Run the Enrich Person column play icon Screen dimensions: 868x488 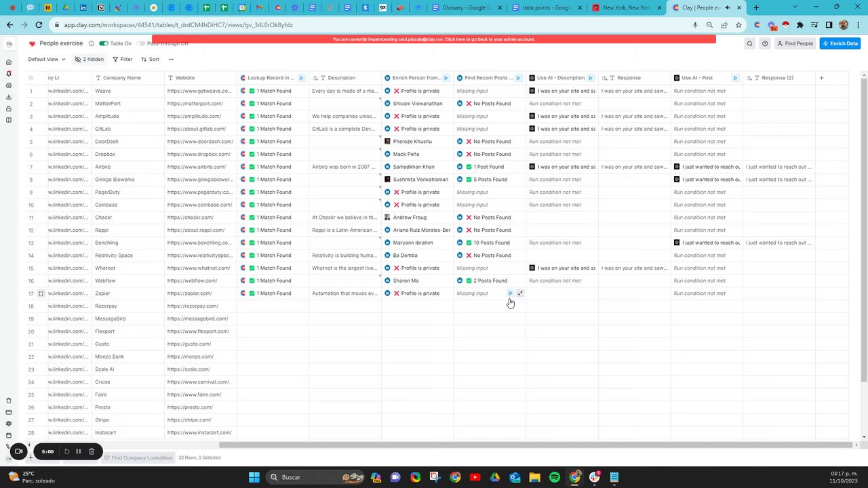click(446, 78)
